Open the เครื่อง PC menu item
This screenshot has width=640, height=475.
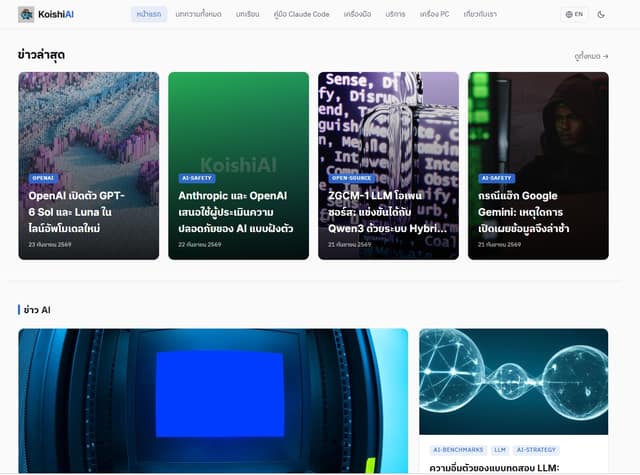[x=434, y=14]
